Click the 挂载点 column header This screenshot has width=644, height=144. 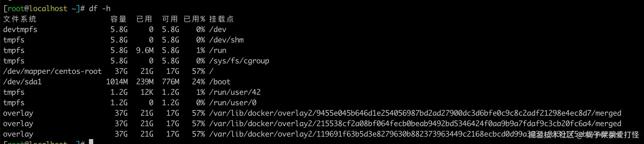(x=221, y=19)
